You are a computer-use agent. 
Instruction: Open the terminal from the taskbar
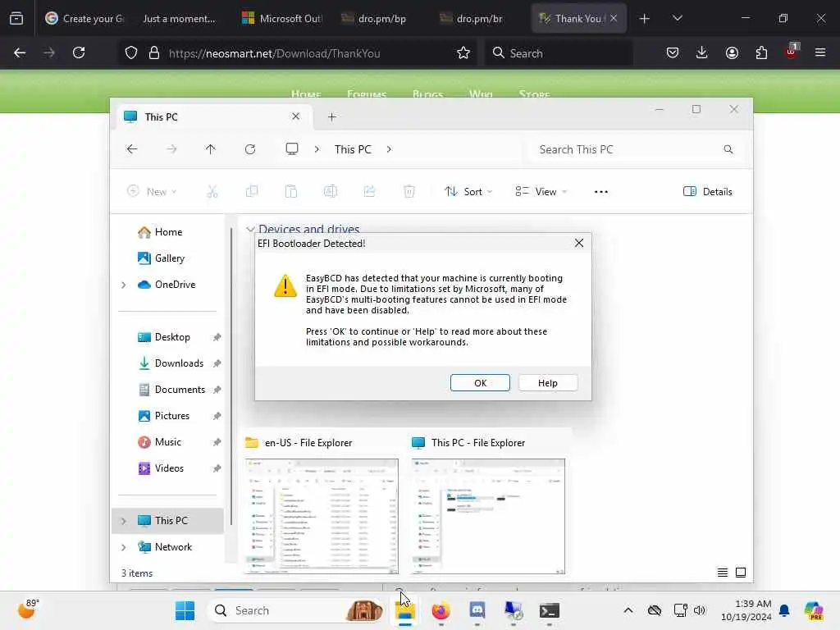point(549,610)
